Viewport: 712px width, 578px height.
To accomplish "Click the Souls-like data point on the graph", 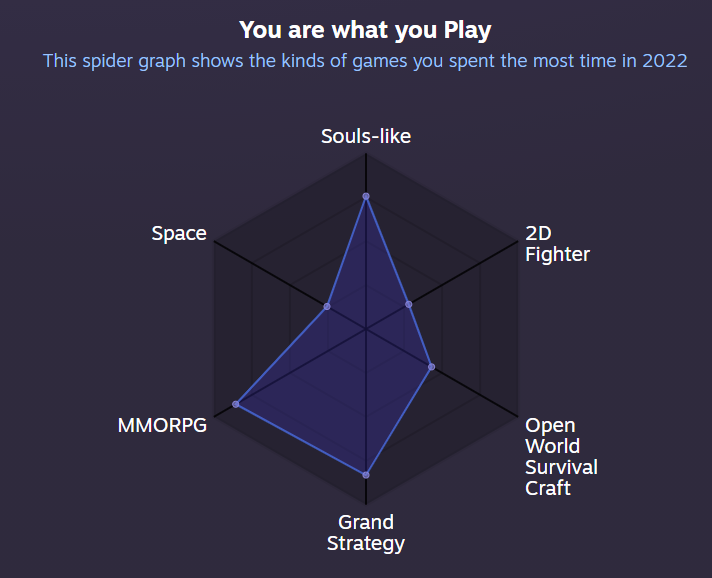I will [x=366, y=197].
